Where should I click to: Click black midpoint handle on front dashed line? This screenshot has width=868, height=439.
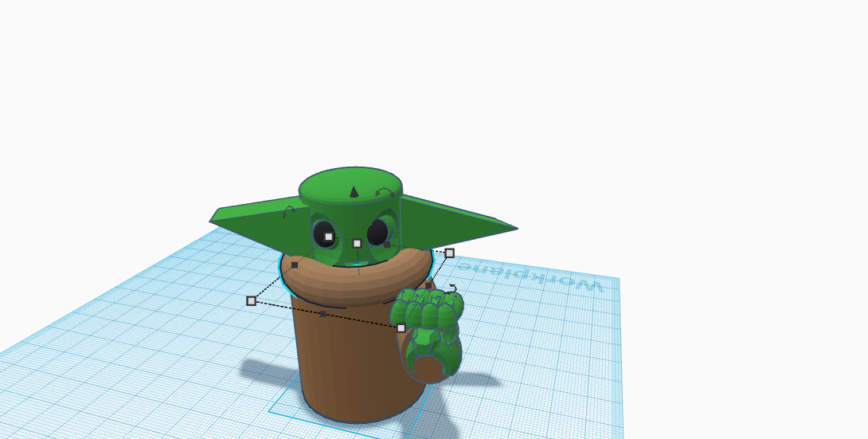(x=323, y=315)
